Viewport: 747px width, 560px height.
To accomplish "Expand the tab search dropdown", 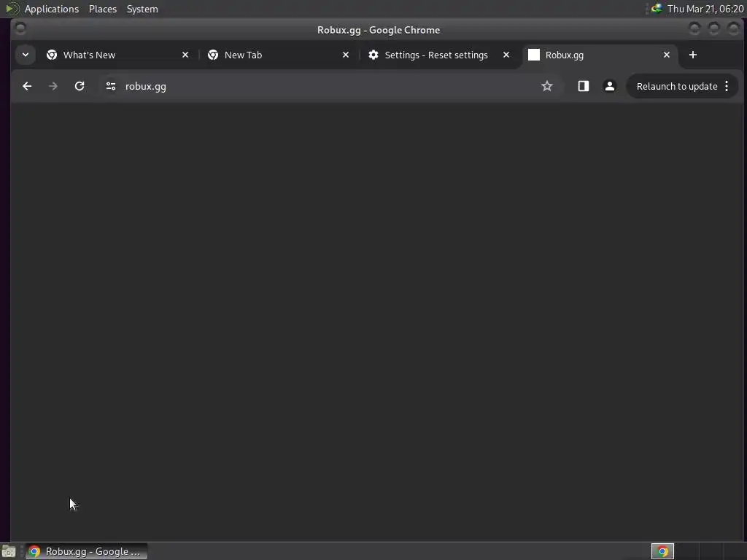I will tap(26, 55).
